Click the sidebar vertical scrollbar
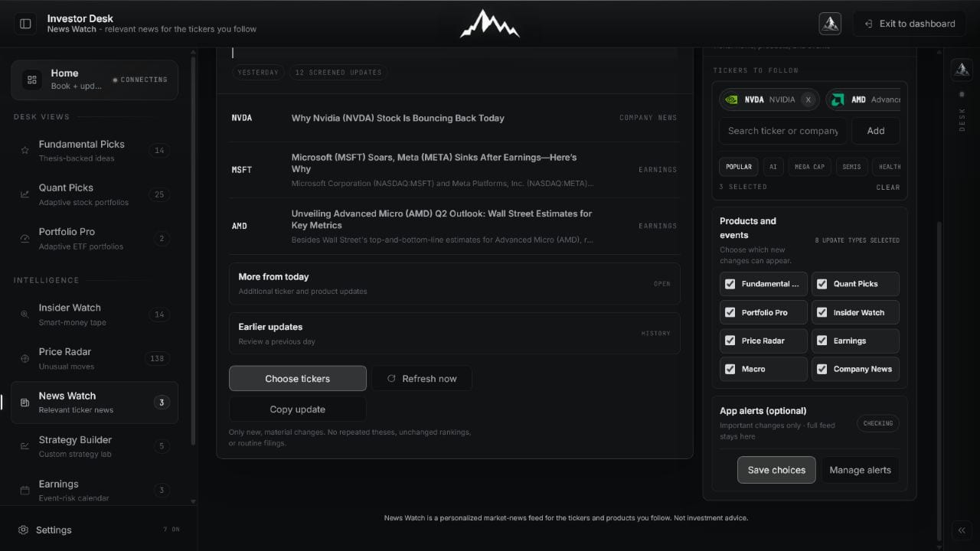The height and width of the screenshot is (551, 980). point(193,253)
